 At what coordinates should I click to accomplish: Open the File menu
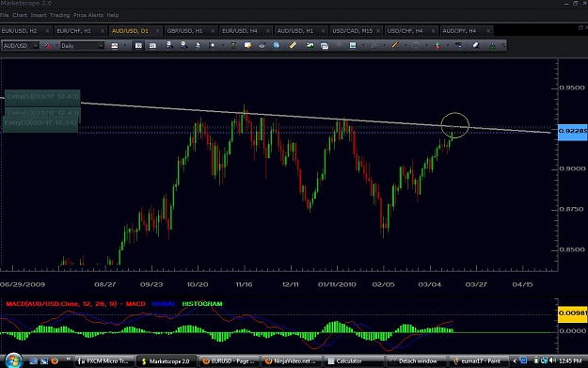(x=4, y=15)
